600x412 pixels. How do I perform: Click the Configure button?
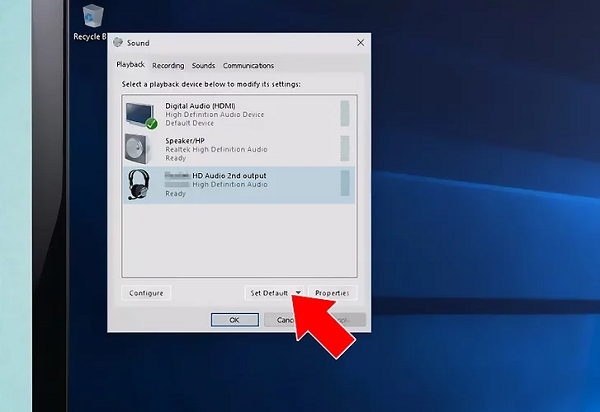click(146, 293)
